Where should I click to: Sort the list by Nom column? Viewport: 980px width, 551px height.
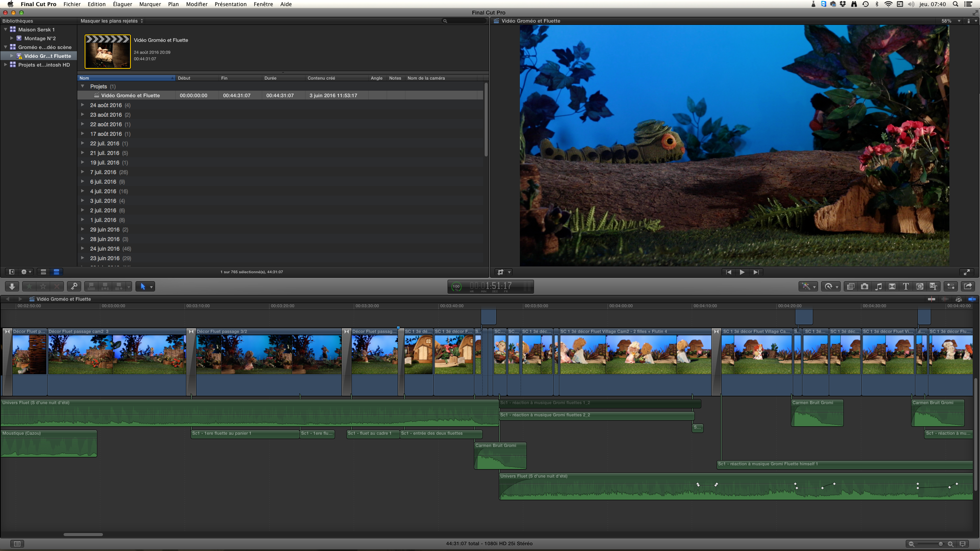(126, 78)
